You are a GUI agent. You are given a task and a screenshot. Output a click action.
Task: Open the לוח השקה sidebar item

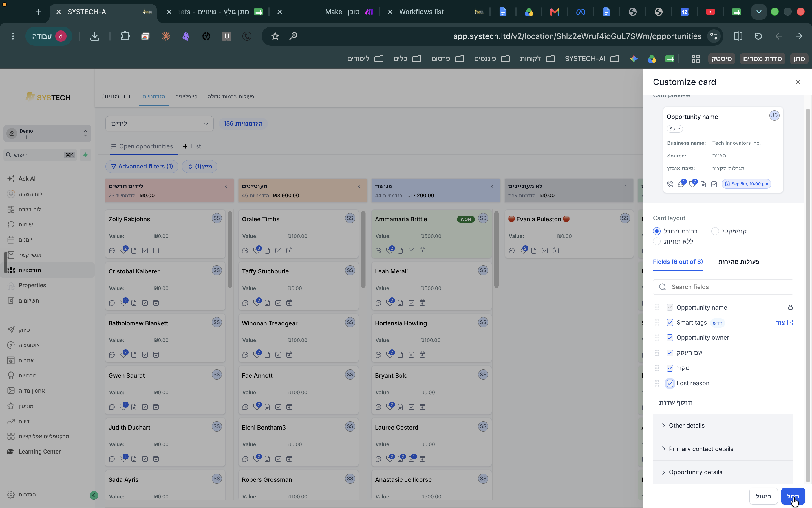pos(25,194)
